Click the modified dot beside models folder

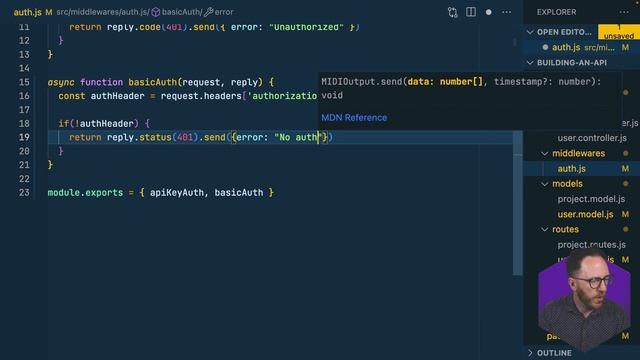[x=625, y=184]
